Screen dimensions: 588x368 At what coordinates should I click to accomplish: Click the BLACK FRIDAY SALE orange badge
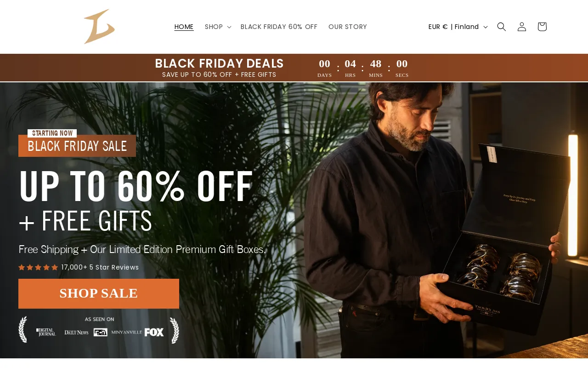[x=77, y=146]
